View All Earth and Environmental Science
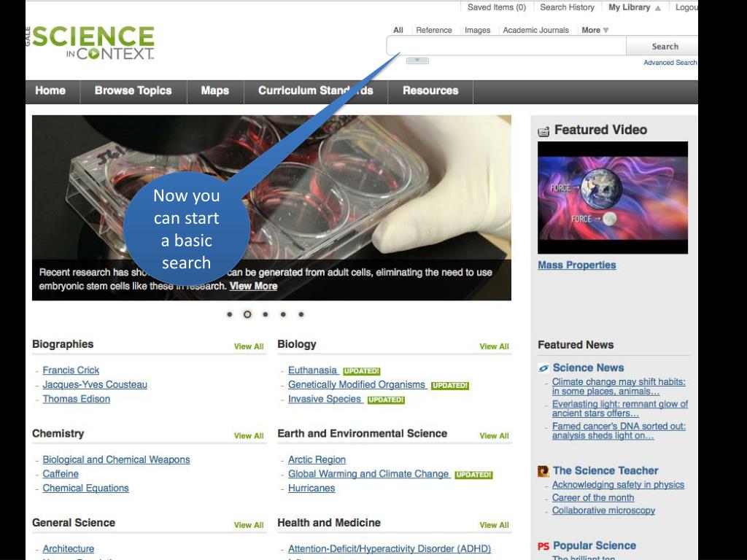Screen dimensions: 747x560 [x=494, y=436]
